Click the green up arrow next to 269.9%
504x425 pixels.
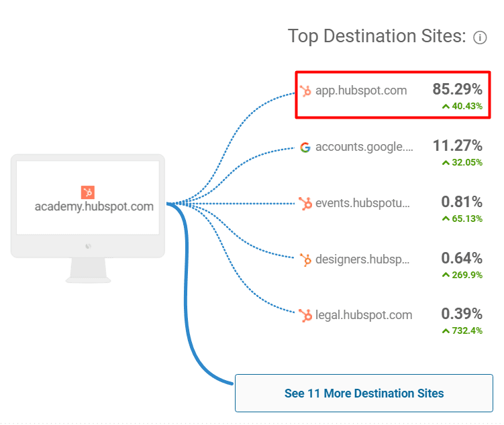(x=446, y=275)
